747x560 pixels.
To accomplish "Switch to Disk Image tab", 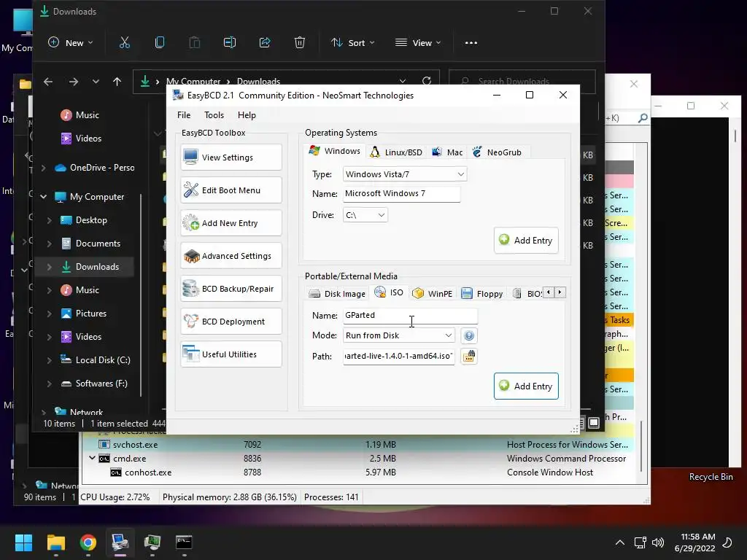I will [x=337, y=294].
